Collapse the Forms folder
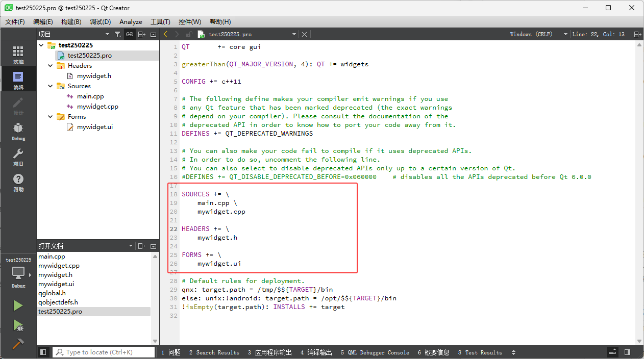 [x=51, y=117]
